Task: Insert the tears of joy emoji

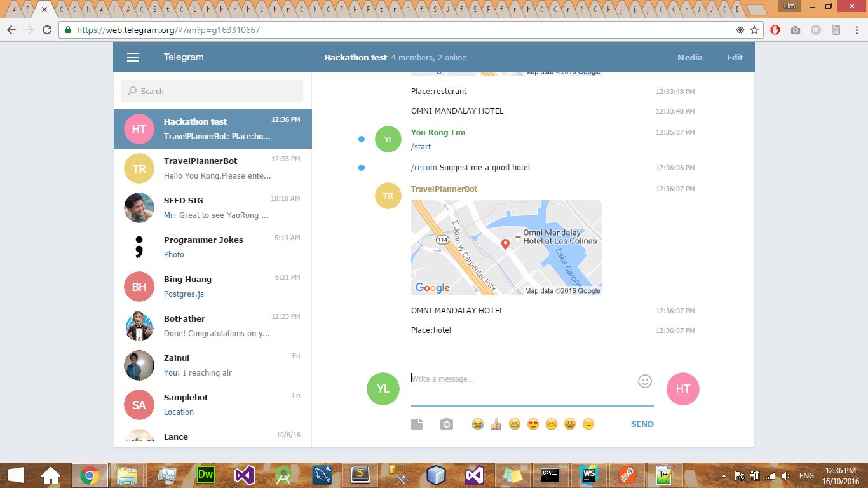Action: [478, 424]
